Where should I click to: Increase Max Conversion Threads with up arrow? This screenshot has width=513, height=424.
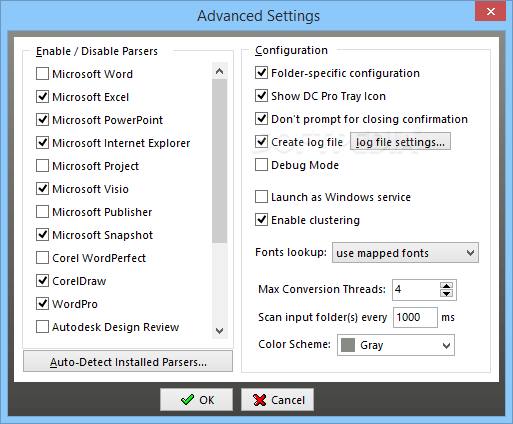(x=446, y=286)
